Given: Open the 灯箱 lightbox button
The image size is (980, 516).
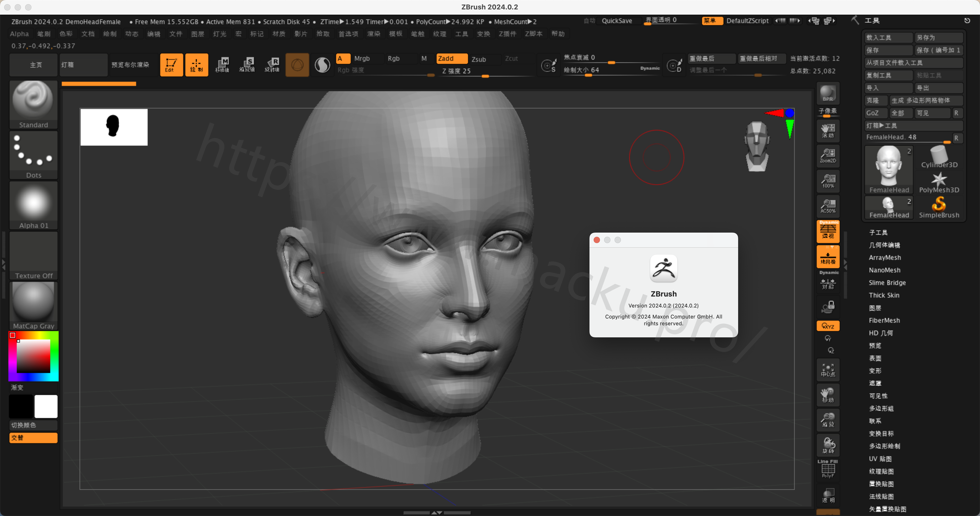Looking at the screenshot, I should pos(83,65).
